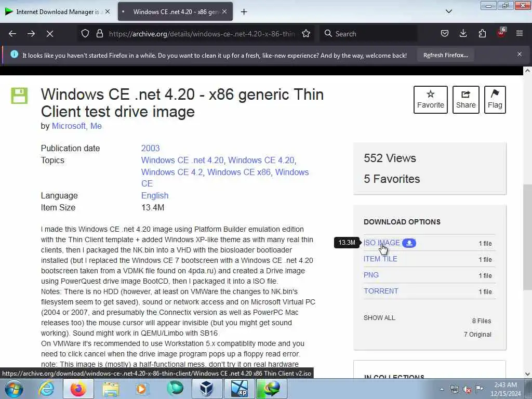This screenshot has height=399, width=532.
Task: Open the tracking protection shield icon
Action: point(85,34)
